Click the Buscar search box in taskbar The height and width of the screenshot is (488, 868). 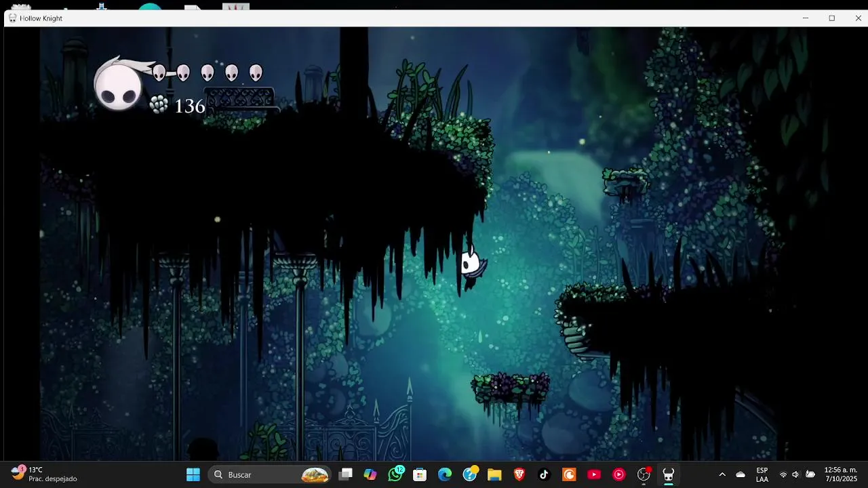[271, 474]
